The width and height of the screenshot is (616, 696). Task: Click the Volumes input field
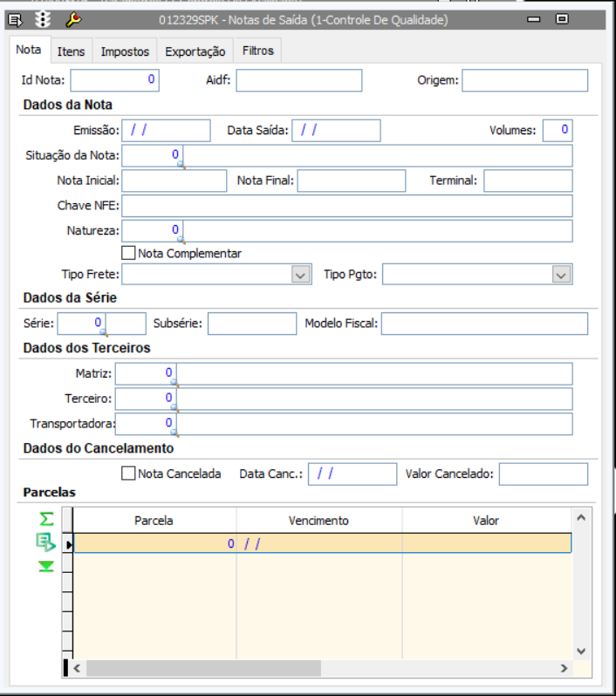pyautogui.click(x=558, y=131)
